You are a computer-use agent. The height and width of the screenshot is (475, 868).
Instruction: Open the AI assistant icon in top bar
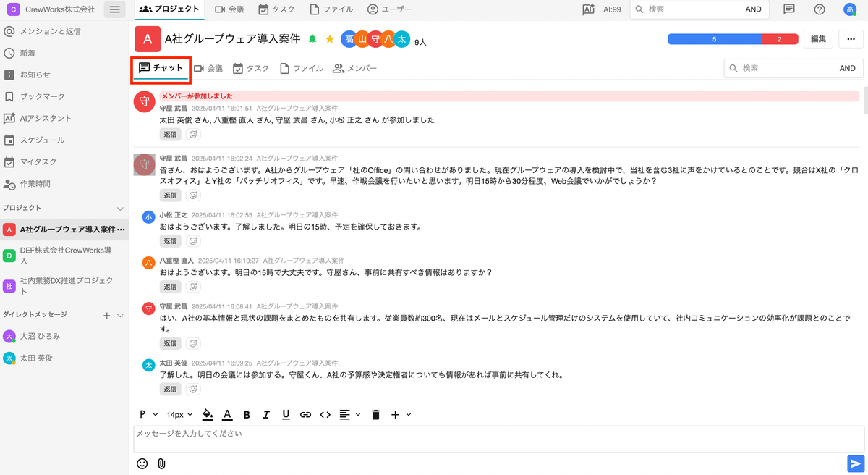pyautogui.click(x=589, y=9)
